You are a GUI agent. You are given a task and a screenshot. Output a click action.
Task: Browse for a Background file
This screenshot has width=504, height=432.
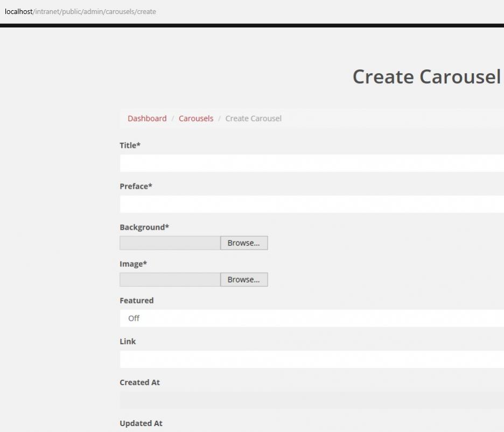tap(244, 243)
